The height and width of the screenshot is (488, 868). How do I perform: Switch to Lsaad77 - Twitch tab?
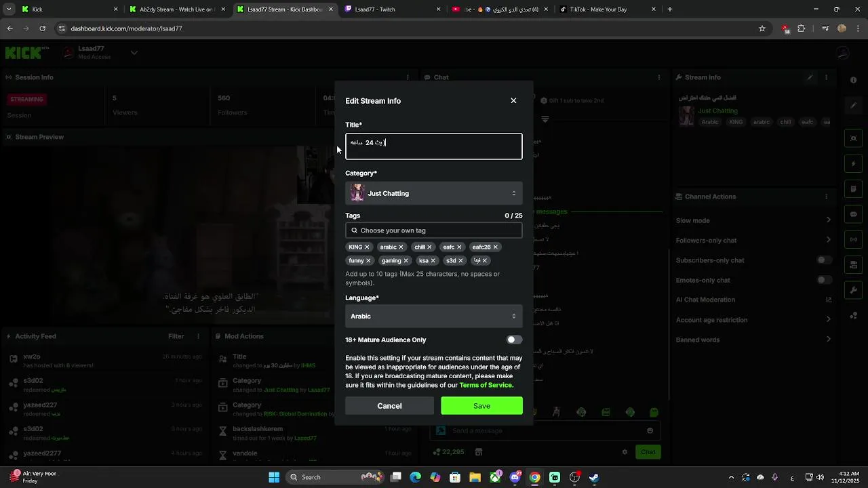[x=392, y=9]
